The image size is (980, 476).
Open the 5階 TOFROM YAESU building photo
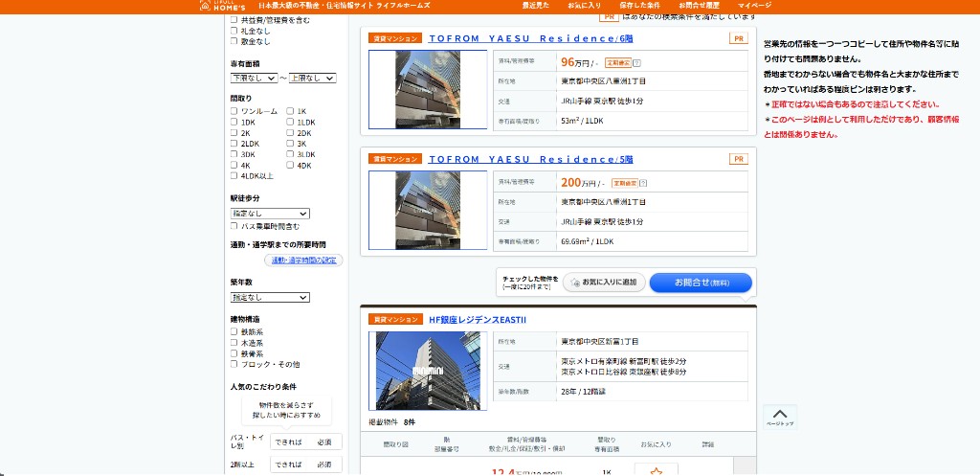pos(428,210)
